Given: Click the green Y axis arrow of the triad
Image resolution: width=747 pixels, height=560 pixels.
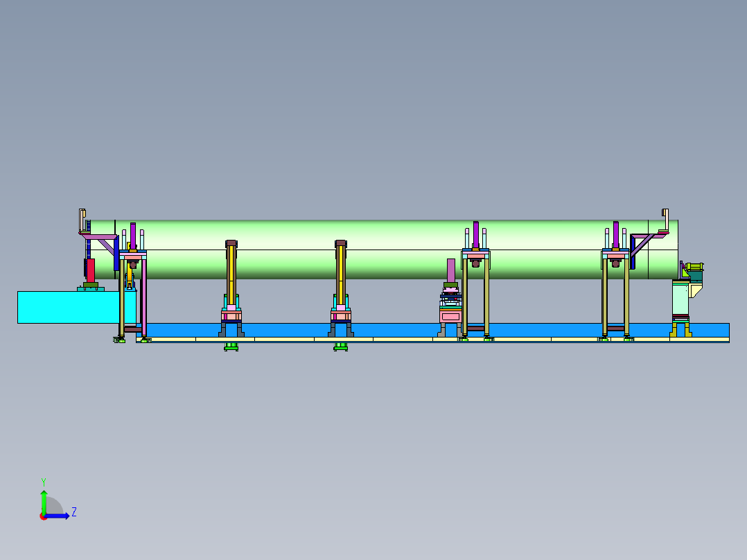Looking at the screenshot, I should click(x=44, y=502).
